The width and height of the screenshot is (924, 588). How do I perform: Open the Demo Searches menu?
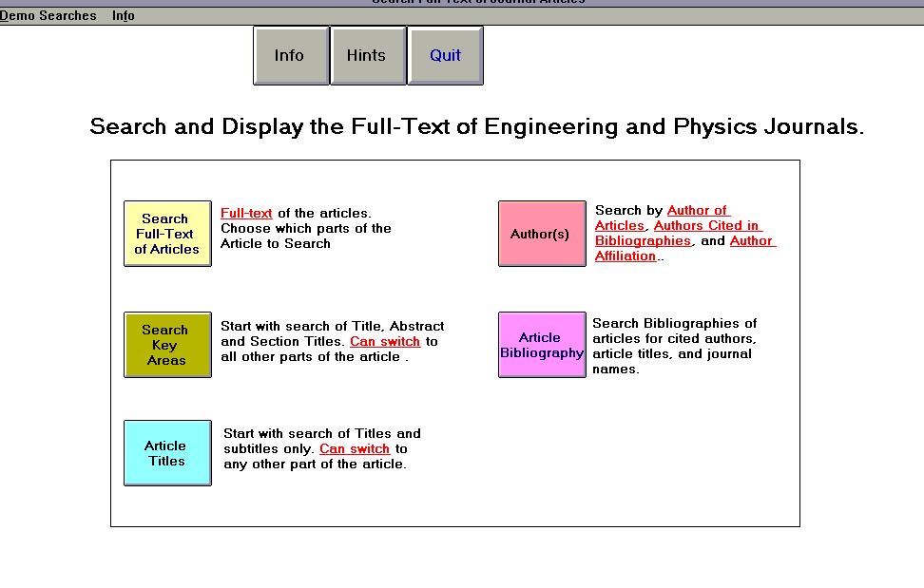[x=48, y=15]
